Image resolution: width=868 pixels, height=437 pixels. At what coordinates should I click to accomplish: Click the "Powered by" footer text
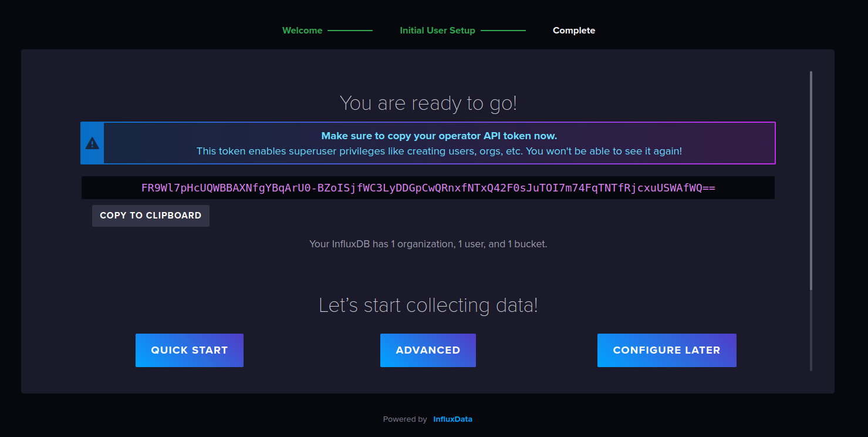pyautogui.click(x=404, y=419)
